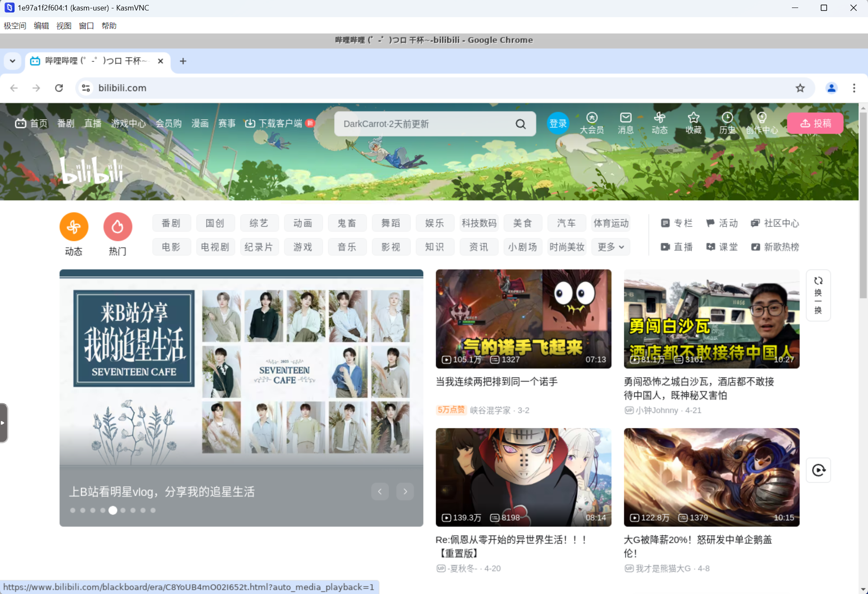
Task: Bookmark this page with star icon
Action: (x=800, y=88)
